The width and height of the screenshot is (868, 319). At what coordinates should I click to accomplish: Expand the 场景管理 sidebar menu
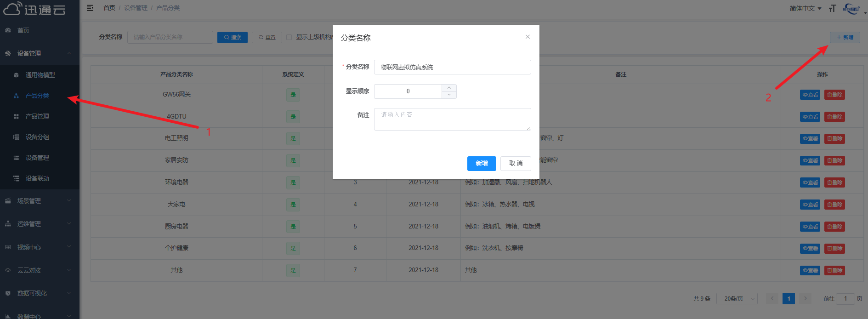(40, 201)
